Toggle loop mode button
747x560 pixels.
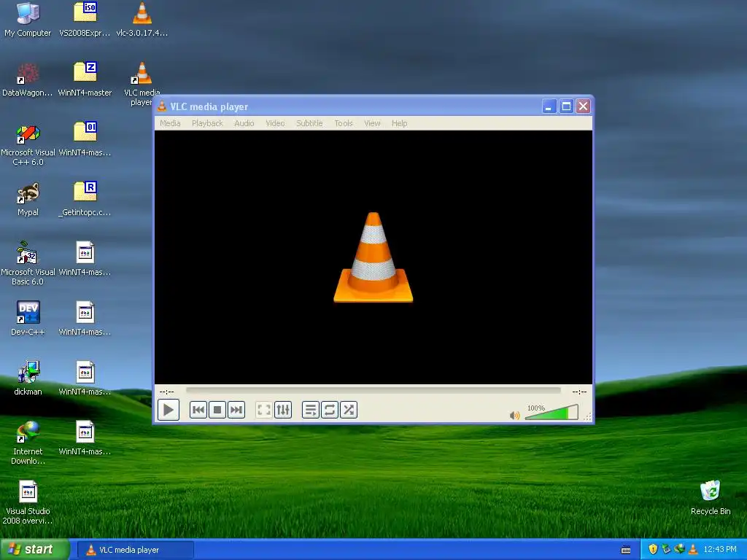pos(330,410)
